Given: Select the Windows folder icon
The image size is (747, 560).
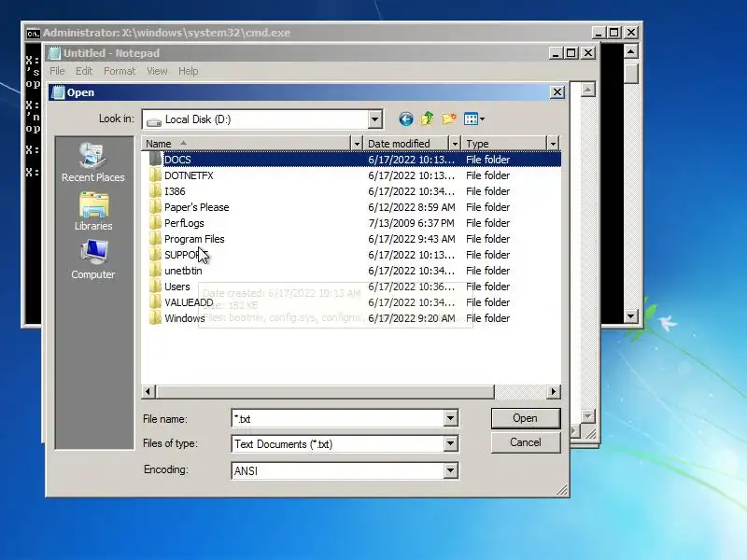Looking at the screenshot, I should [x=155, y=318].
